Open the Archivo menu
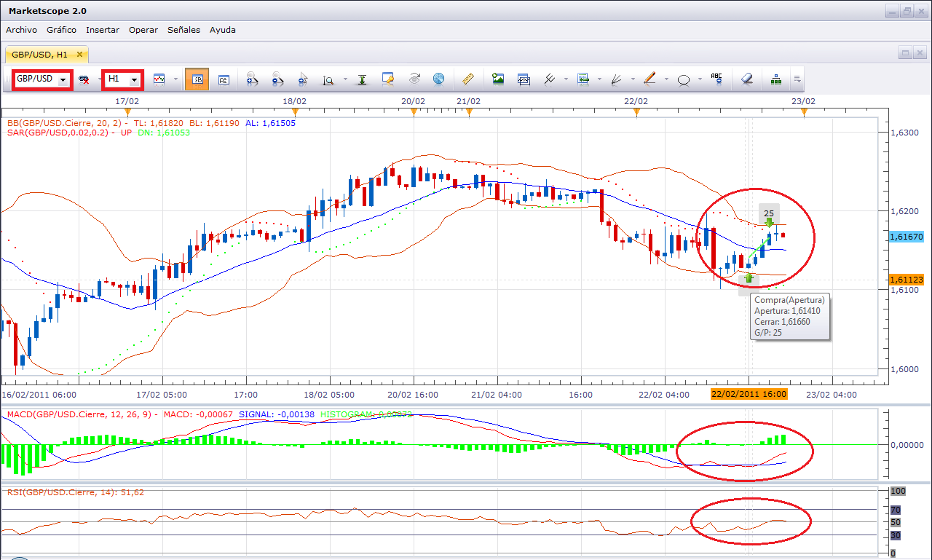The width and height of the screenshot is (932, 560). pyautogui.click(x=21, y=30)
